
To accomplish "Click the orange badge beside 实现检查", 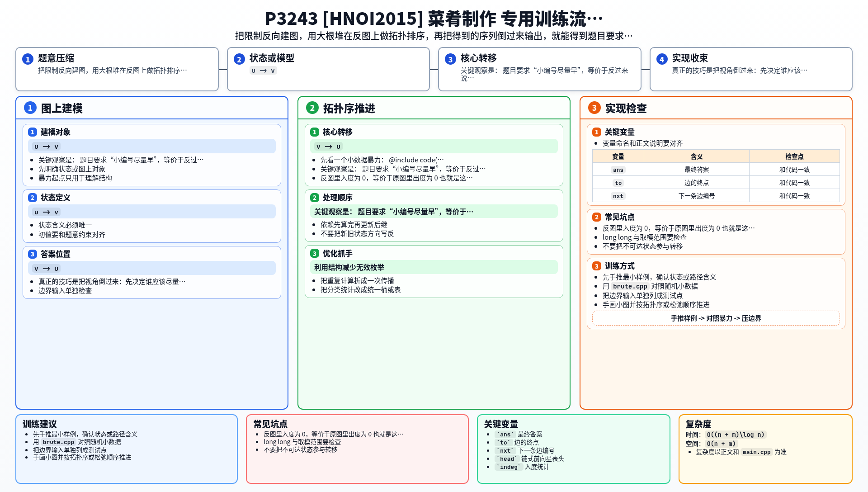I will click(594, 108).
